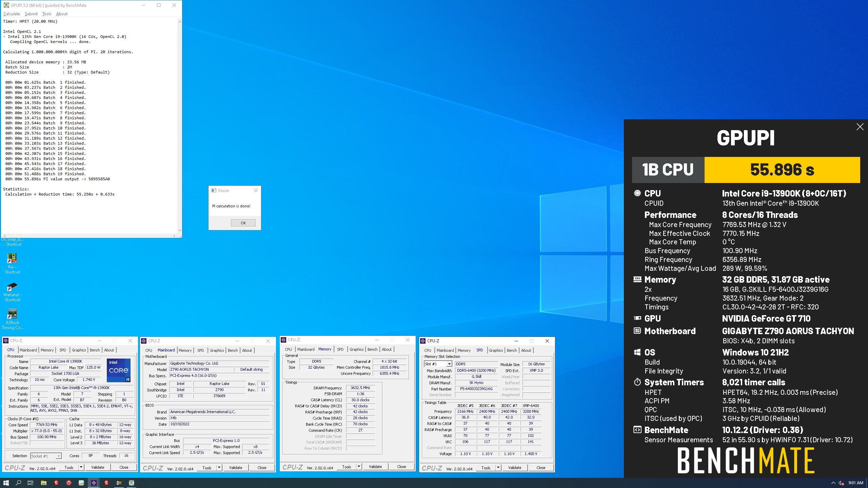
Task: Expand Tools arrow in CPU-Z CPU window
Action: tap(81, 467)
